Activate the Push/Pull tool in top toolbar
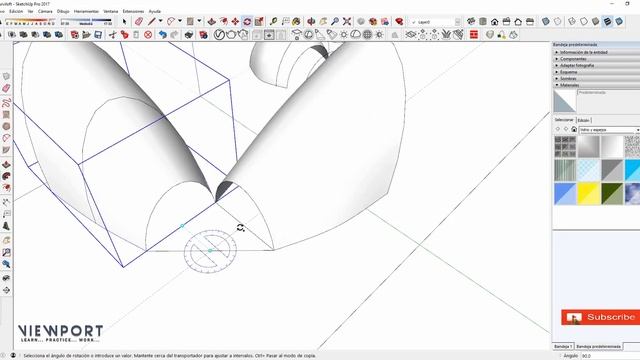640x360 pixels. pyautogui.click(x=211, y=22)
